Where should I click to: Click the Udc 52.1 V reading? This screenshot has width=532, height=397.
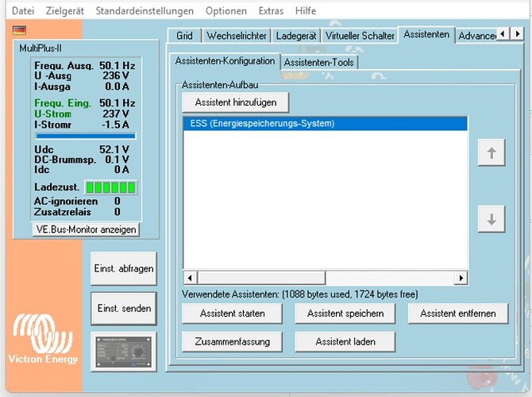tap(82, 149)
